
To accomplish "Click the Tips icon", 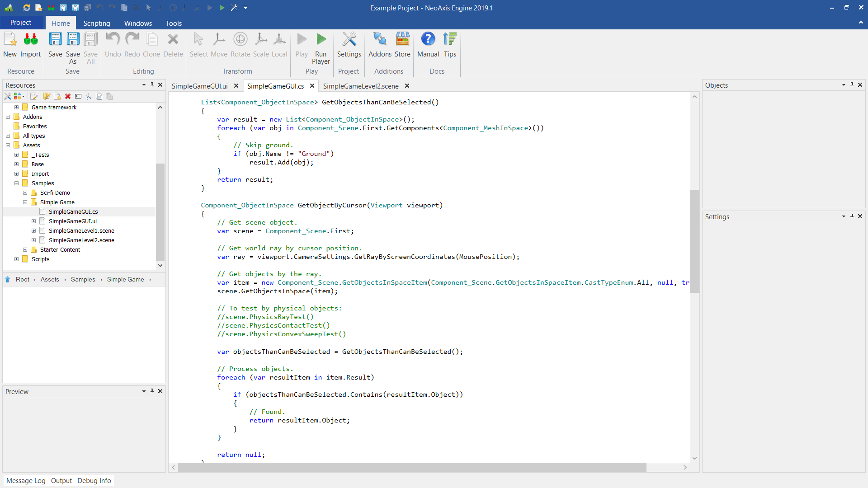I will [450, 40].
